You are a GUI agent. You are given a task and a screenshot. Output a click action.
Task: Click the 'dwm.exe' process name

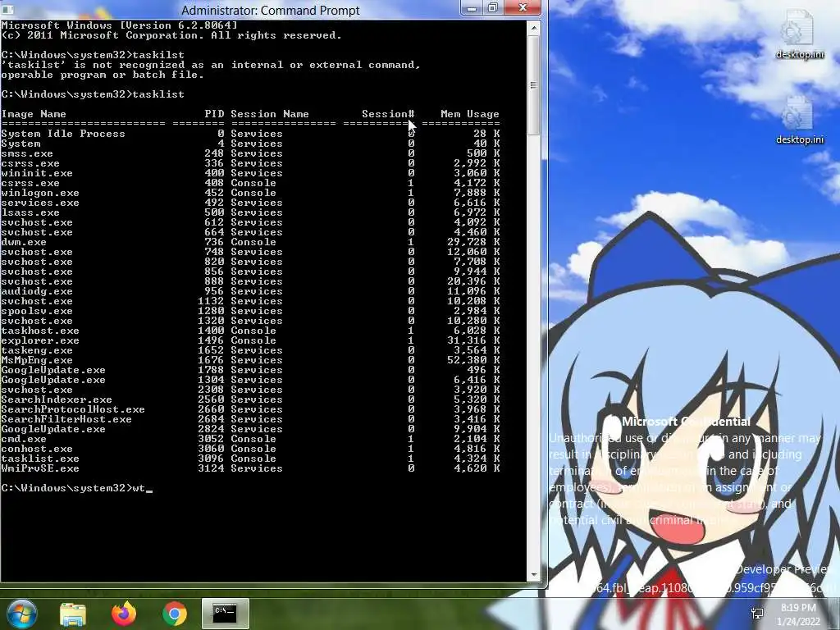pos(24,242)
